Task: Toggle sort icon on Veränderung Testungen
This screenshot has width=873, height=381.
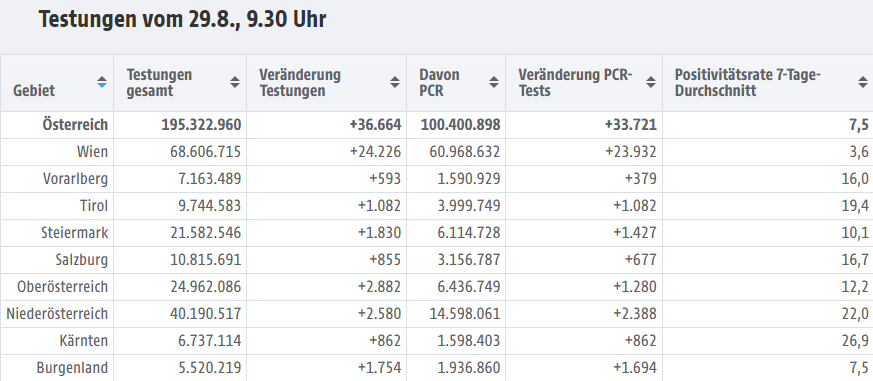Action: click(395, 82)
